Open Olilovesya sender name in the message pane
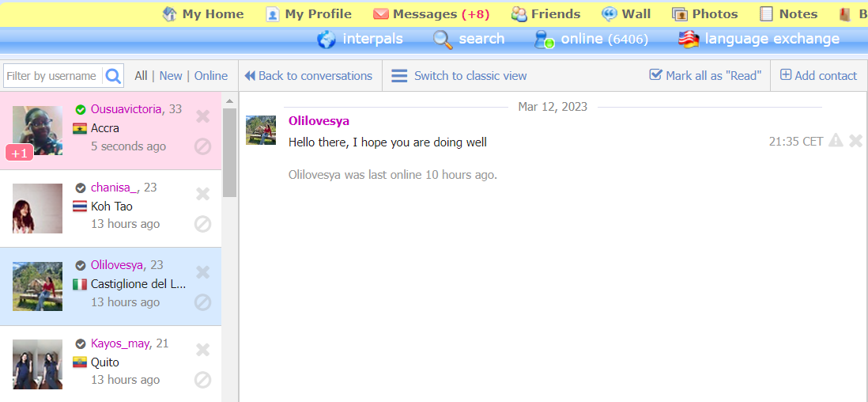The height and width of the screenshot is (402, 868). (319, 121)
